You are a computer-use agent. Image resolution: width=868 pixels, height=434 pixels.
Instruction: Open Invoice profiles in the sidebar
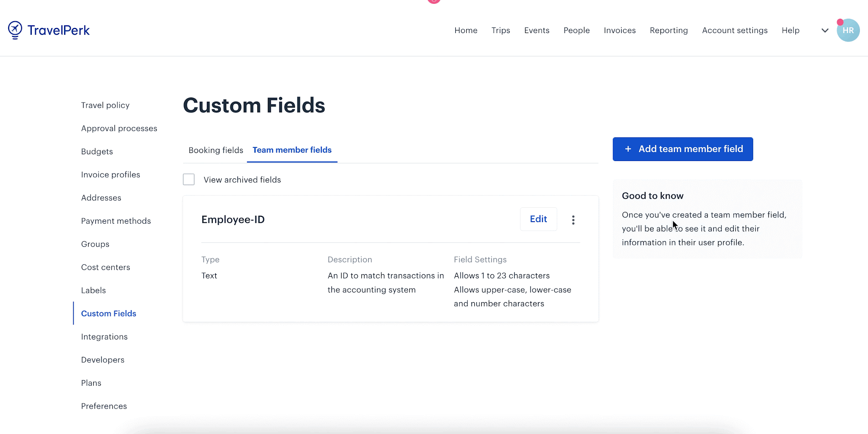point(111,175)
